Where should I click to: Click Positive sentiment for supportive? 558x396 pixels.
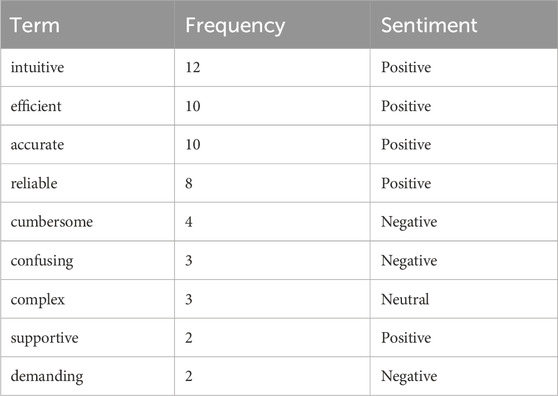coord(406,338)
